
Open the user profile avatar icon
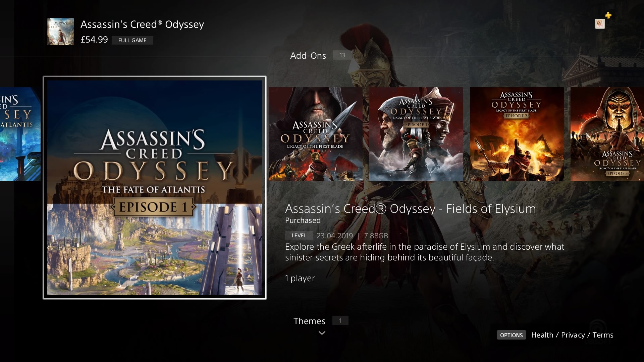pyautogui.click(x=600, y=24)
